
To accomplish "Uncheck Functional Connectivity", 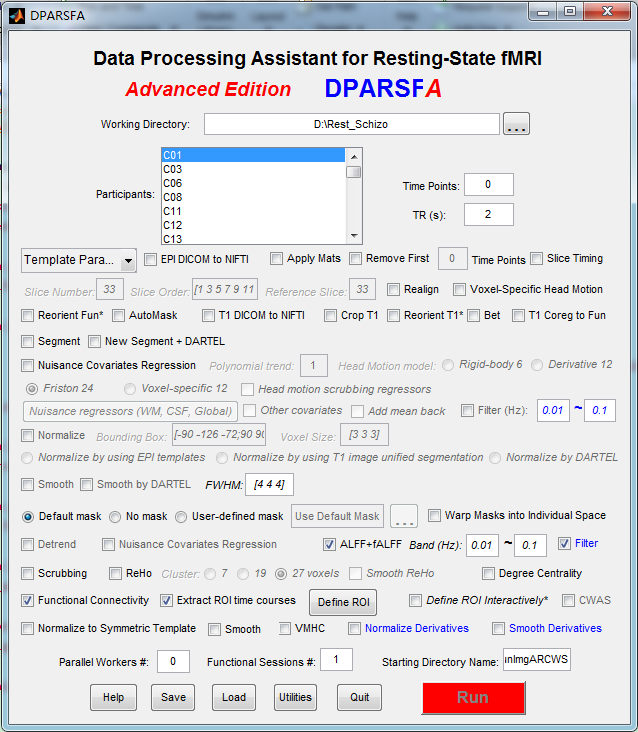I will pos(28,601).
